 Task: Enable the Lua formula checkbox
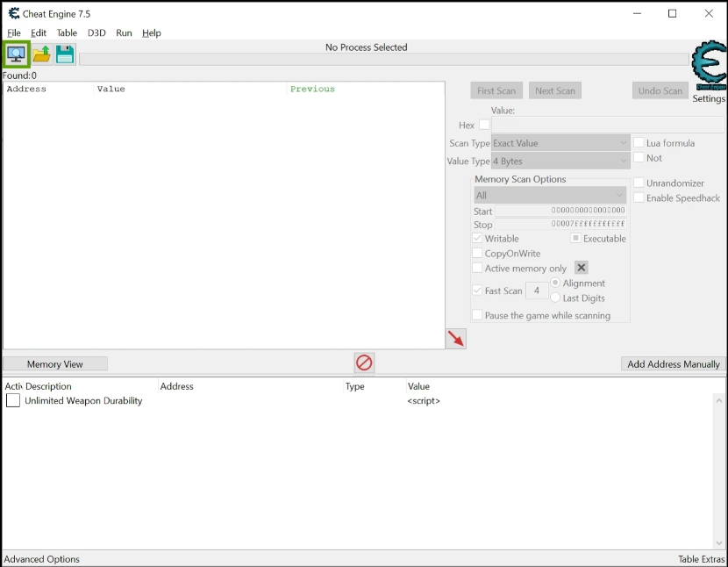(x=639, y=143)
